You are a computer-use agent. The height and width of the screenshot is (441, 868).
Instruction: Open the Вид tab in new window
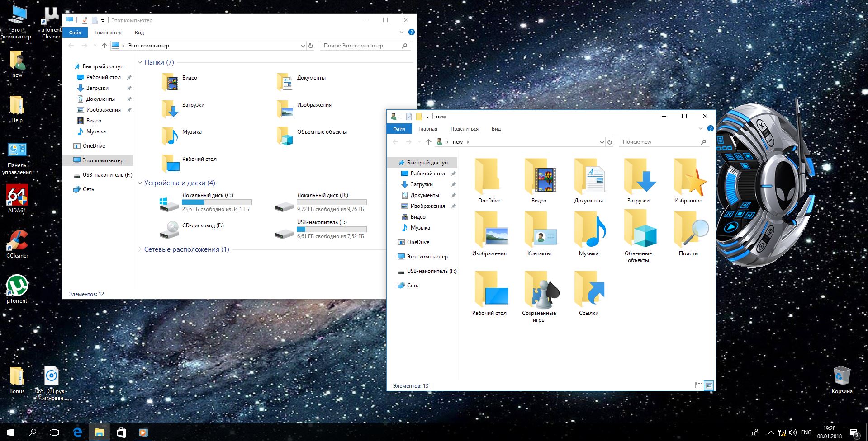[496, 129]
